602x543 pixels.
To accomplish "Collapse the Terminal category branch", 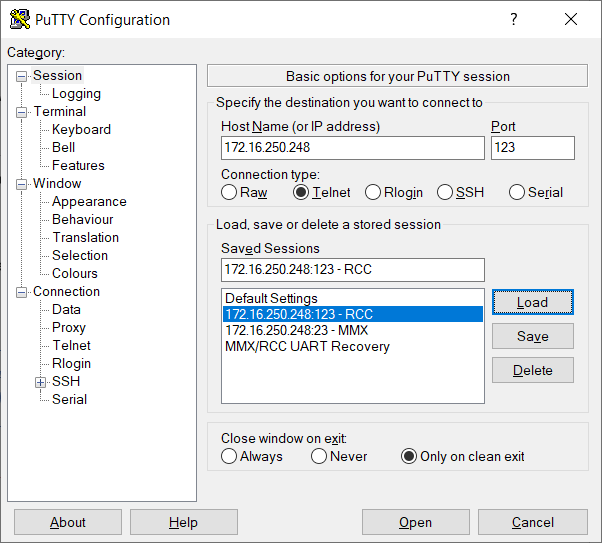I will (x=22, y=112).
